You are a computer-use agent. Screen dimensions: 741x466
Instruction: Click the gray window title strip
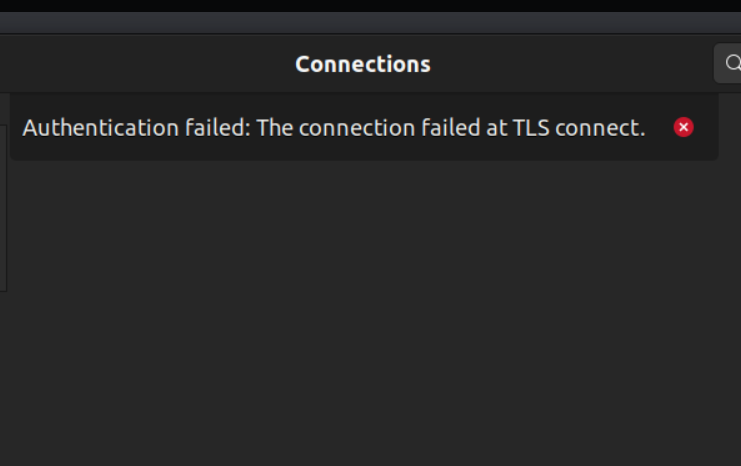point(370,23)
